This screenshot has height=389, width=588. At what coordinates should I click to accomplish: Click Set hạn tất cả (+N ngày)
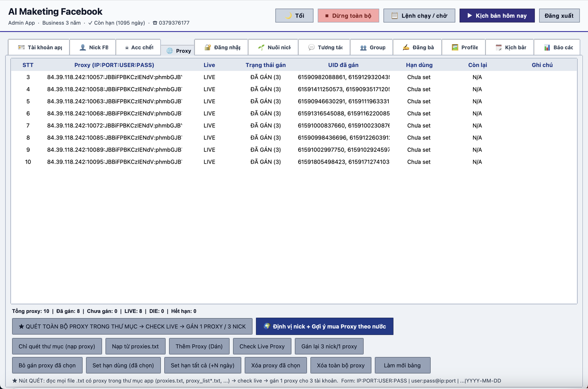202,365
